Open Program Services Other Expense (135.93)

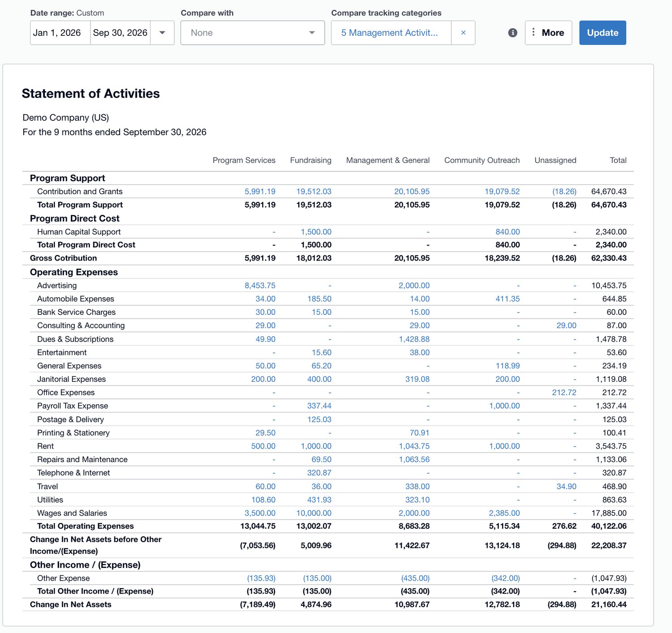pos(261,578)
